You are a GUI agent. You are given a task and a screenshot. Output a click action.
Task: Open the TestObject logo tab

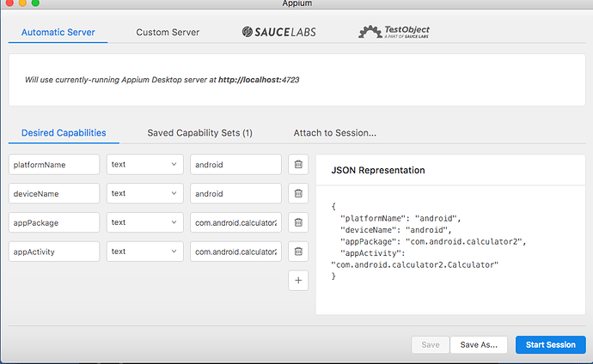[x=394, y=32]
